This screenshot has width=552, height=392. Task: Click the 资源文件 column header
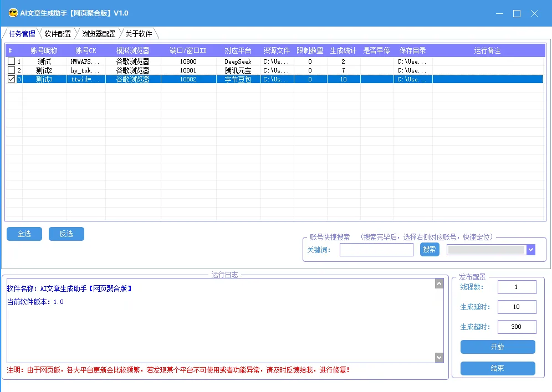pyautogui.click(x=277, y=50)
